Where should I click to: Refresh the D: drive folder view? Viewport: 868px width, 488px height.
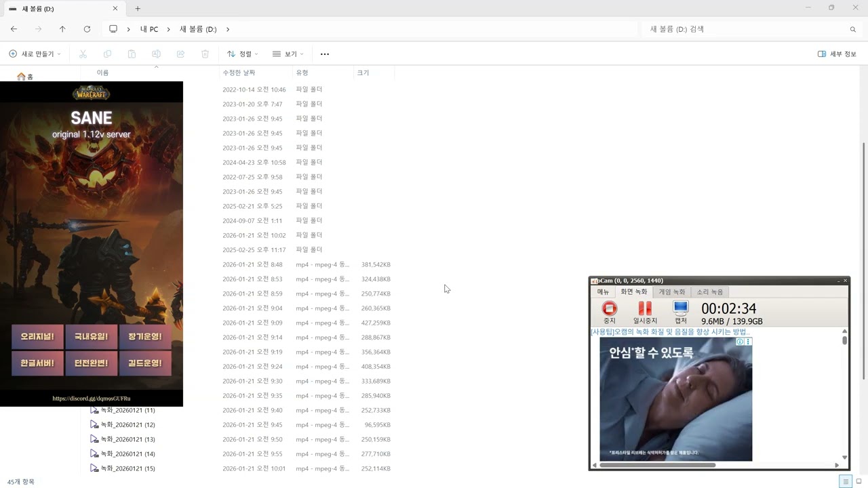tap(87, 29)
